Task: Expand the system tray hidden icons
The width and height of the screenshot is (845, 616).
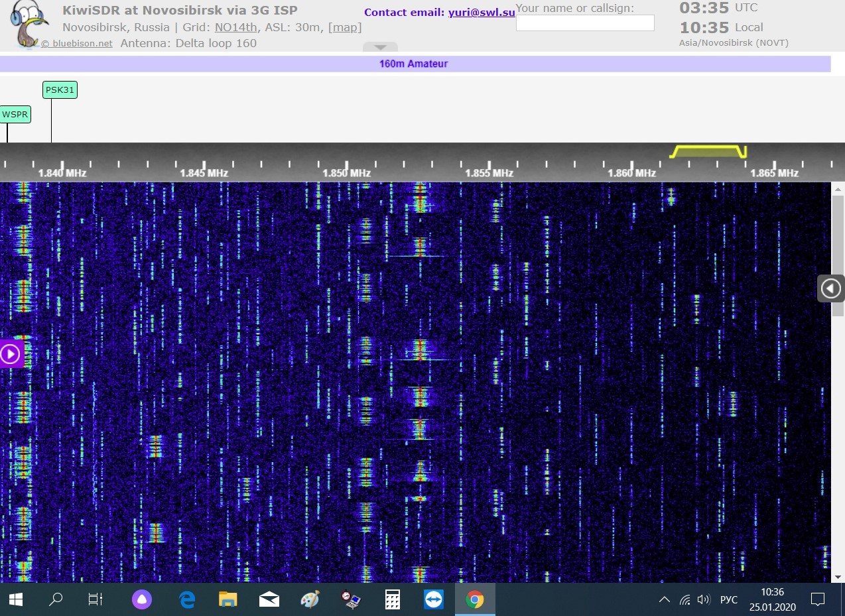Action: [664, 600]
